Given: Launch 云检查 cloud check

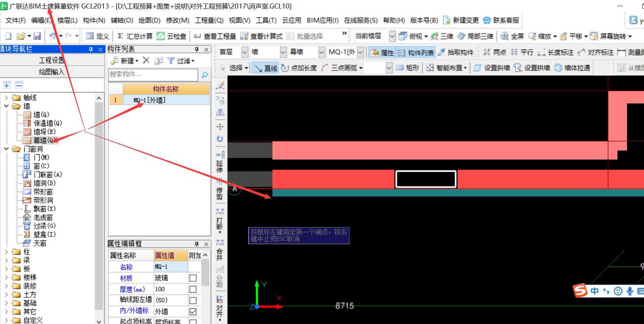Looking at the screenshot, I should tap(172, 36).
